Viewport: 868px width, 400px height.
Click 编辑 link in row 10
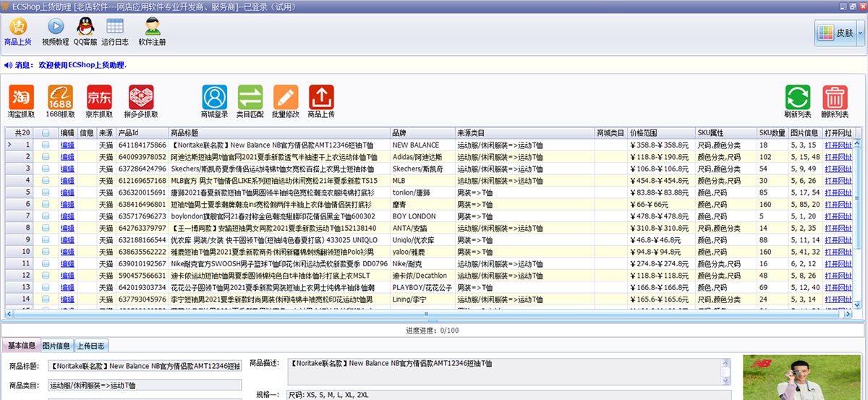[67, 252]
